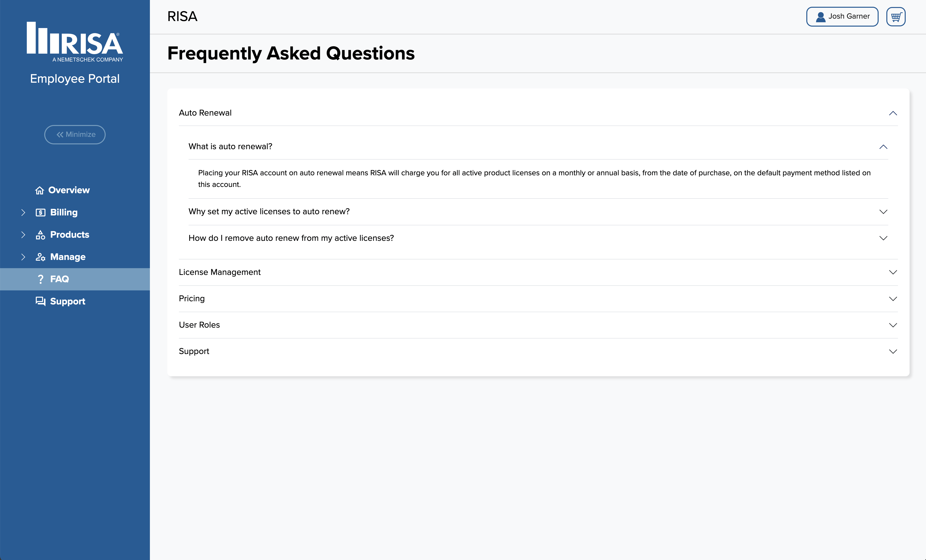Expand the Billing submenu arrow
Viewport: 926px width, 560px height.
coord(23,212)
